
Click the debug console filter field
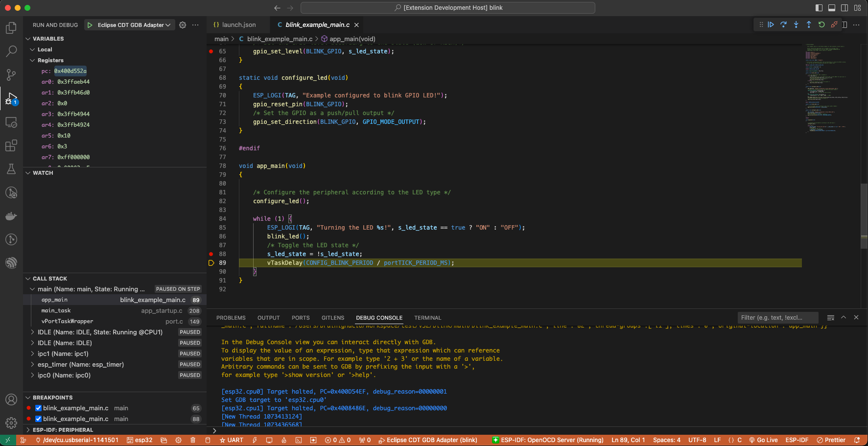point(777,318)
